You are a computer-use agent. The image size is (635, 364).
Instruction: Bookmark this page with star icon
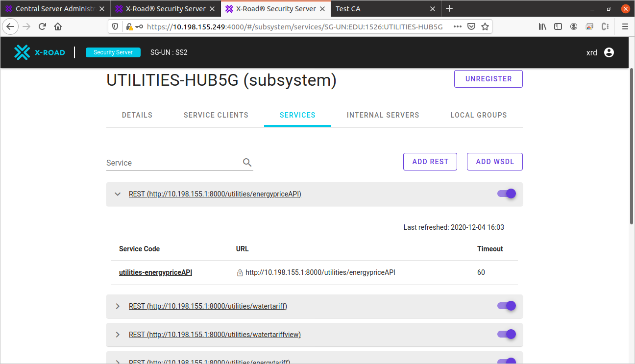point(485,27)
